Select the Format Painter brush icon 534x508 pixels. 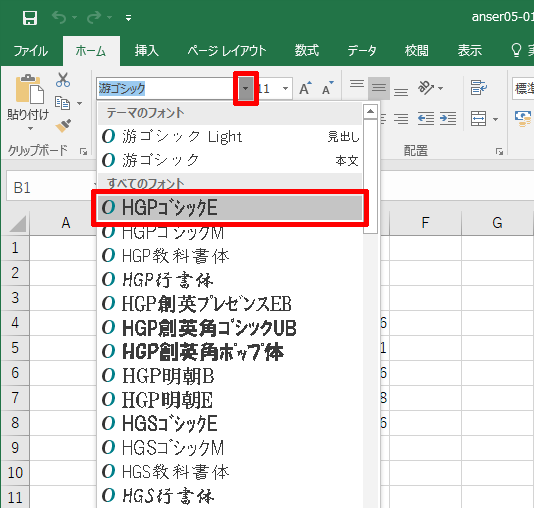pos(63,126)
